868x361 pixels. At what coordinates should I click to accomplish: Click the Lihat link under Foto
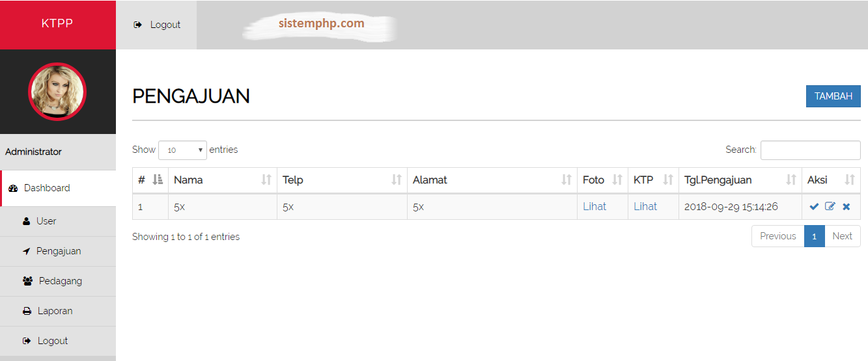point(595,207)
